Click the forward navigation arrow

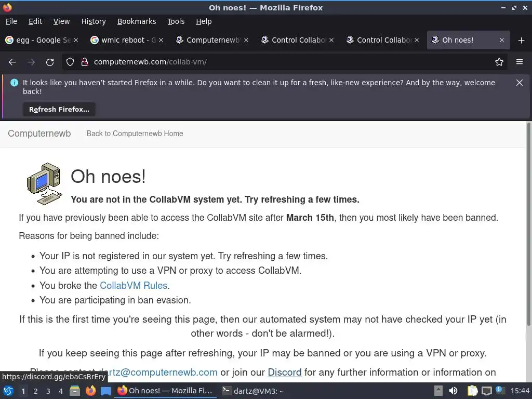[x=31, y=62]
